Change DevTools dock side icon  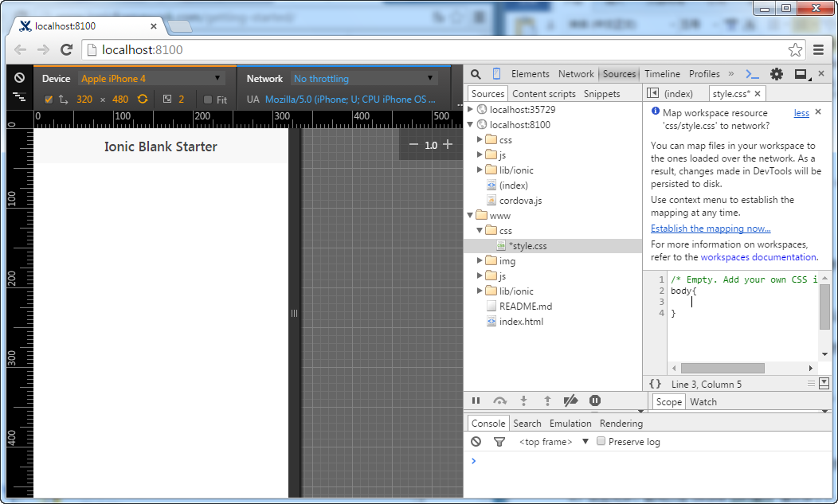(x=801, y=74)
